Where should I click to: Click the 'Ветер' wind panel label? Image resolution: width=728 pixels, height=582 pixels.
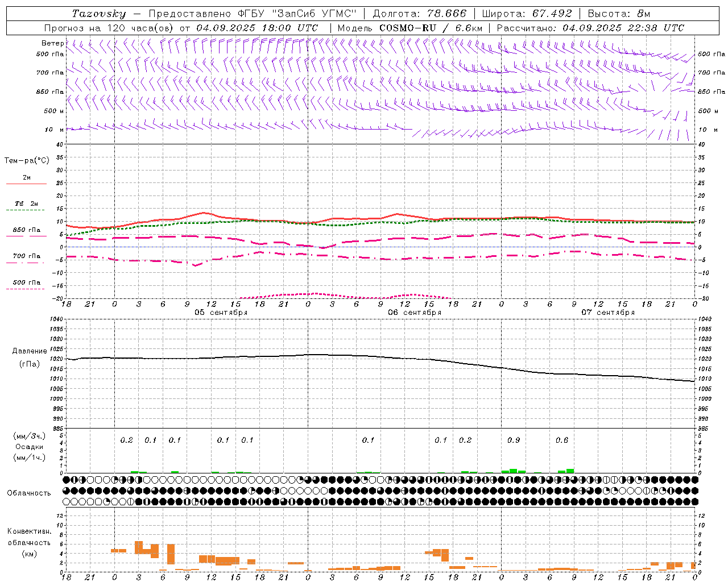pos(53,43)
